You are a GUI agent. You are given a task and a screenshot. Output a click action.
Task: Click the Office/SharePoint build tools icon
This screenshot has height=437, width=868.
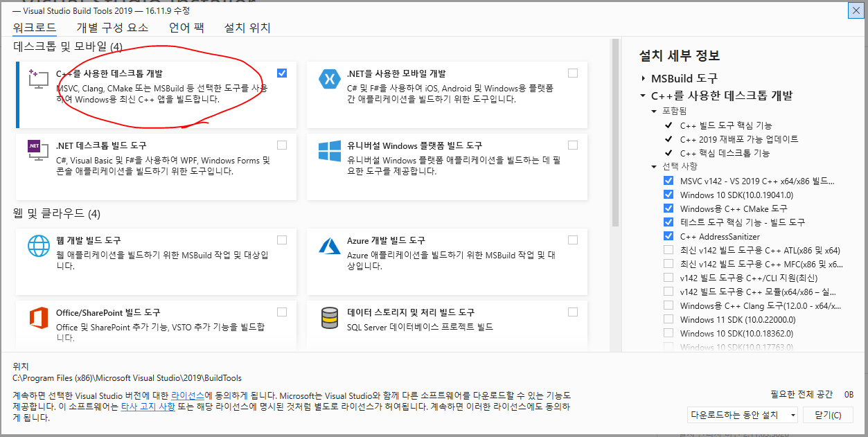tap(37, 319)
